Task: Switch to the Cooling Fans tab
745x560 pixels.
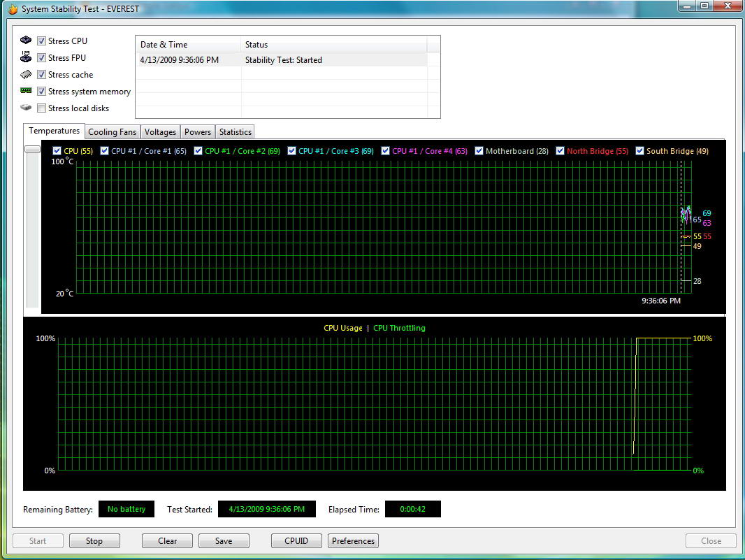Action: coord(112,132)
